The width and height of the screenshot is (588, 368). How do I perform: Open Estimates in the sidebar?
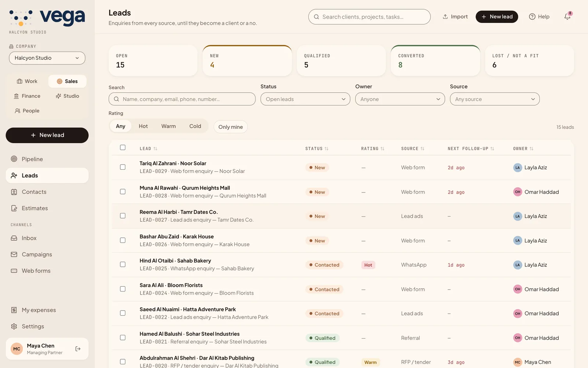(47, 208)
